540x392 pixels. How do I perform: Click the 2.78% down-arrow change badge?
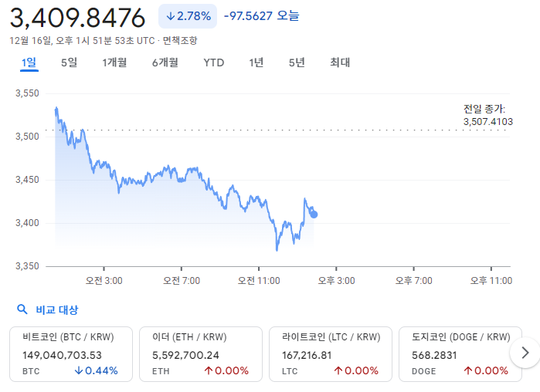point(188,16)
